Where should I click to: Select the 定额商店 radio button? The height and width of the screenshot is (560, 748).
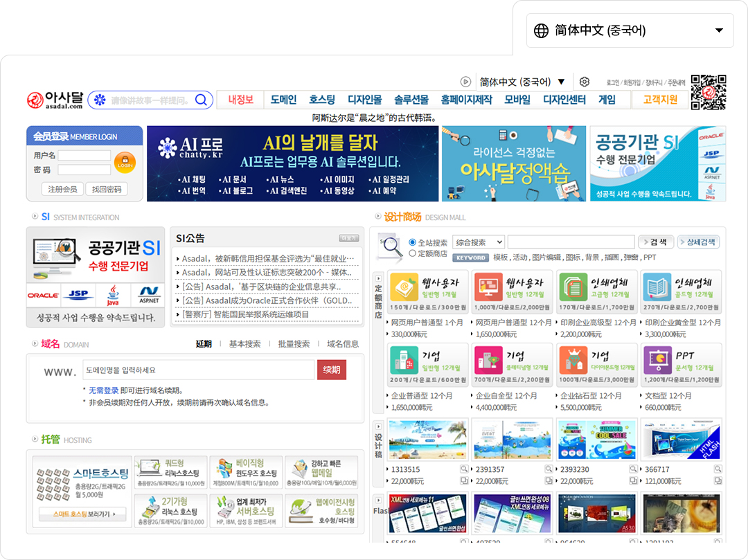[413, 253]
